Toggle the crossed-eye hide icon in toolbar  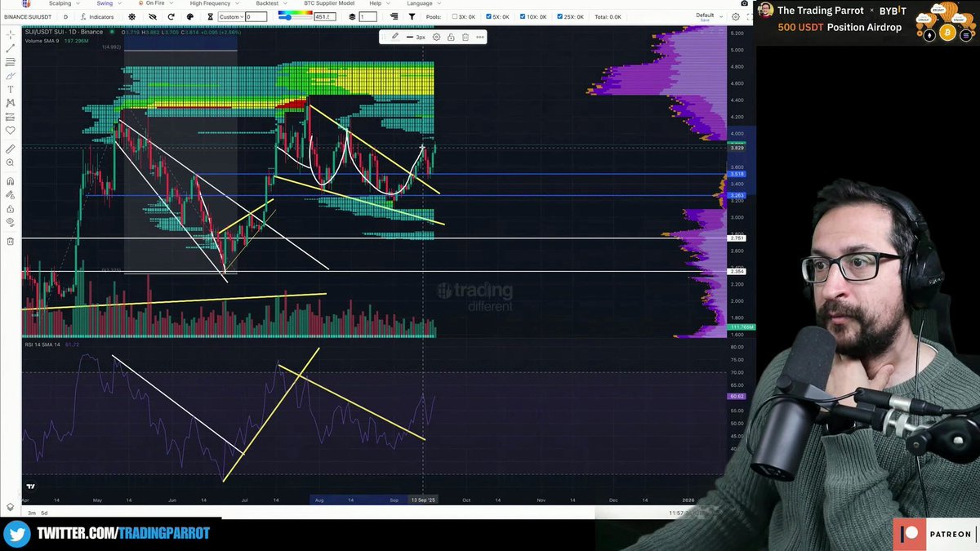[x=152, y=16]
